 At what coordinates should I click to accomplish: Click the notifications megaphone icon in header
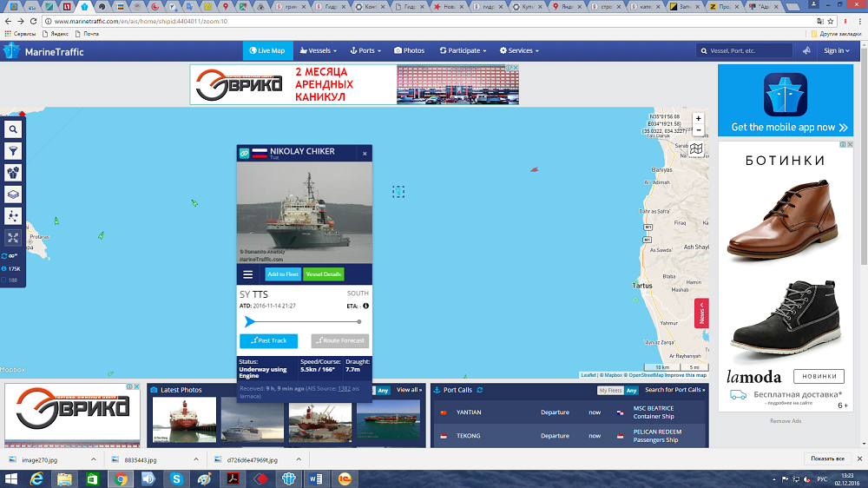(806, 50)
